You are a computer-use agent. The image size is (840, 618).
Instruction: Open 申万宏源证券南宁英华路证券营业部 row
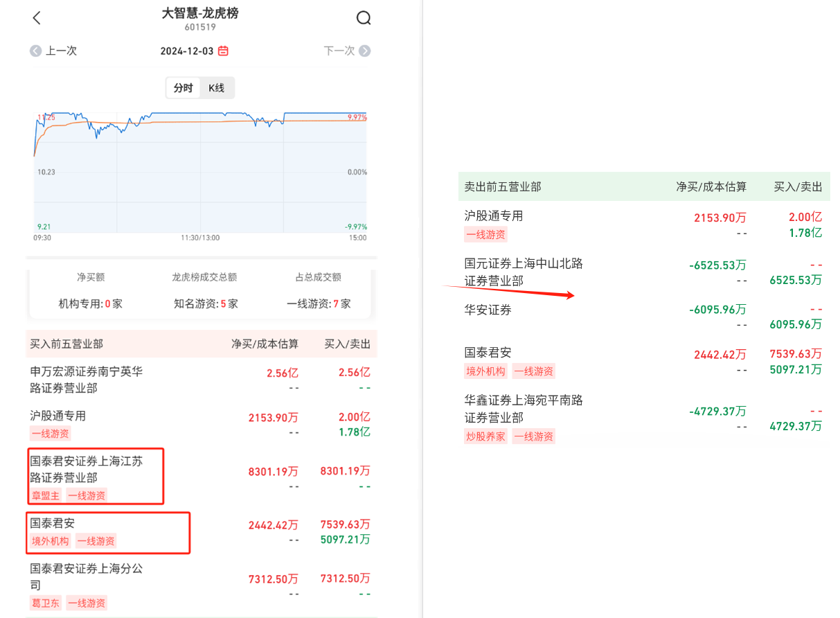point(87,379)
